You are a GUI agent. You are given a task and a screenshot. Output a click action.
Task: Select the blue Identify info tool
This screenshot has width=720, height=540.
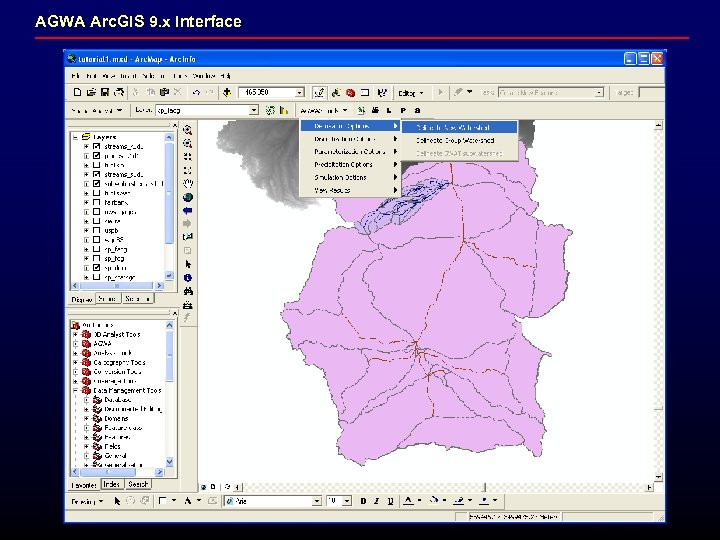(187, 278)
